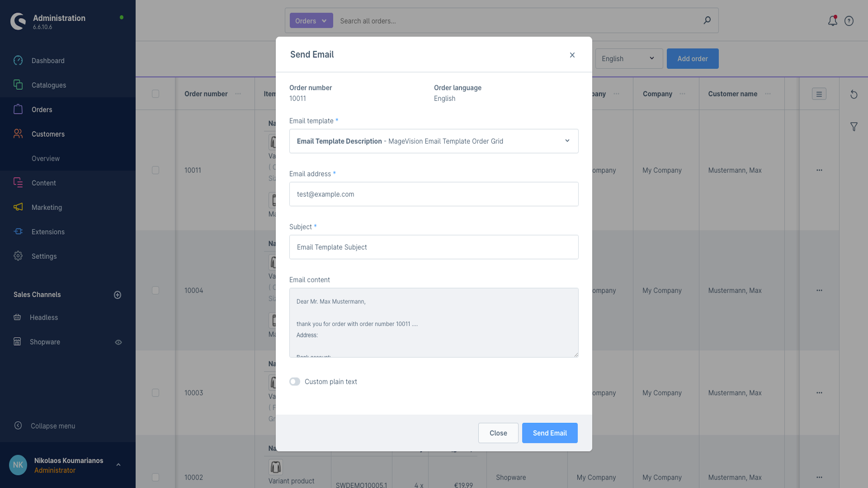Expand the Email template dropdown
Image resolution: width=868 pixels, height=488 pixels.
tap(434, 141)
